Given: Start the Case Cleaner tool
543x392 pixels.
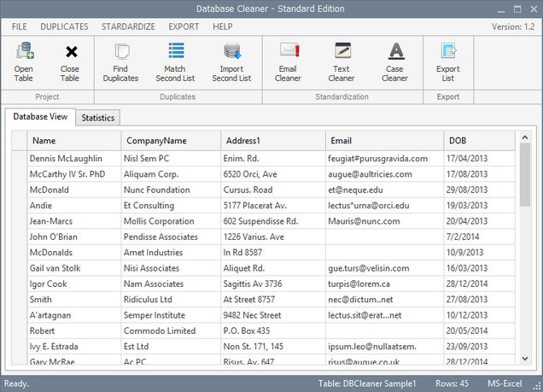Looking at the screenshot, I should click(x=394, y=61).
